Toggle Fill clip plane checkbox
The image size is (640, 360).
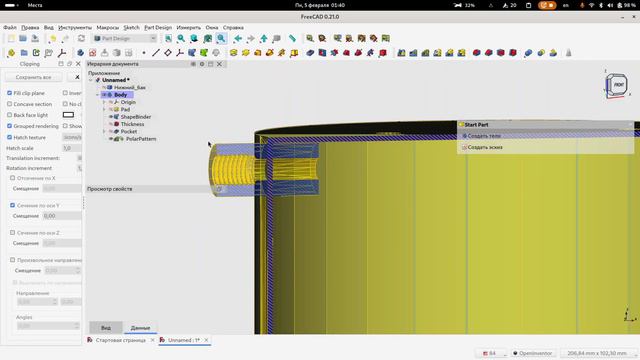[9, 93]
